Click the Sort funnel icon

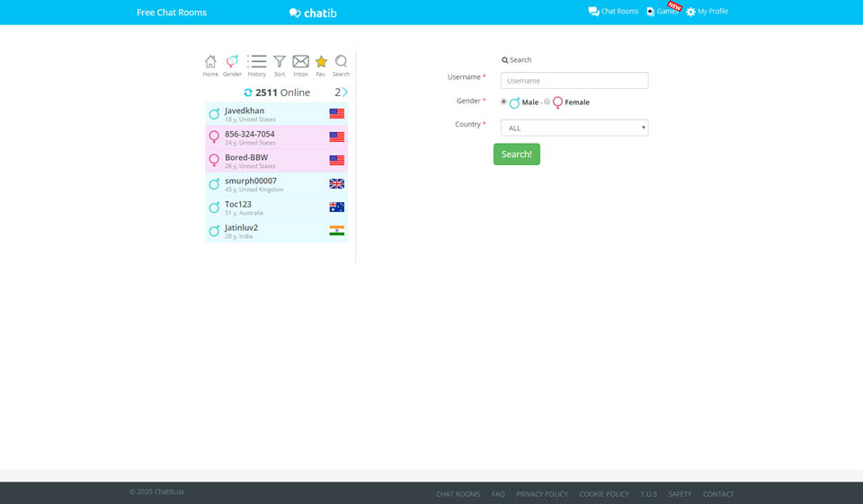point(280,62)
